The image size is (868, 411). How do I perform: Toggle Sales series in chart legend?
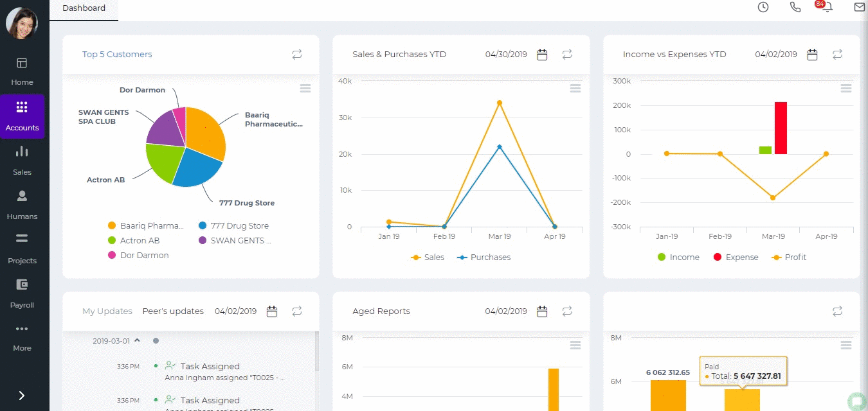click(x=428, y=258)
